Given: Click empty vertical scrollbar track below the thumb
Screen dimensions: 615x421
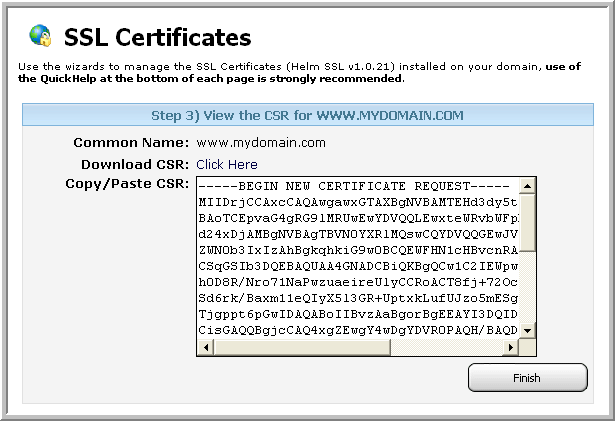Looking at the screenshot, I should pos(527,287).
